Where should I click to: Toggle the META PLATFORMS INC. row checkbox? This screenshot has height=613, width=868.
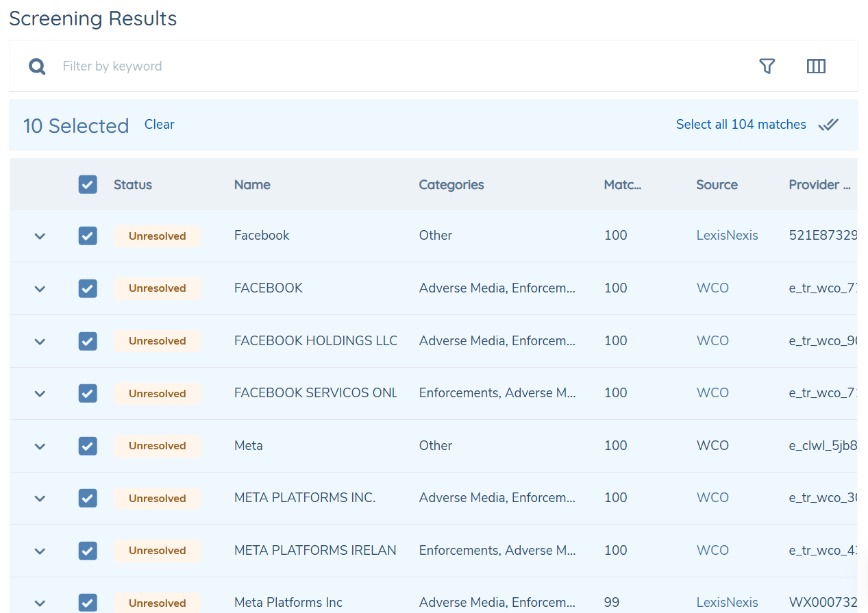pos(88,498)
